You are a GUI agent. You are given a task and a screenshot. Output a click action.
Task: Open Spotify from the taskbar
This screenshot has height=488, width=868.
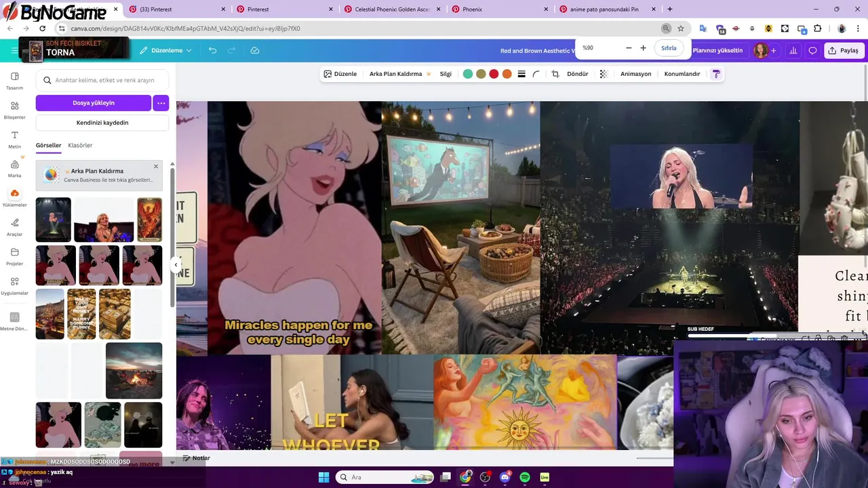525,477
